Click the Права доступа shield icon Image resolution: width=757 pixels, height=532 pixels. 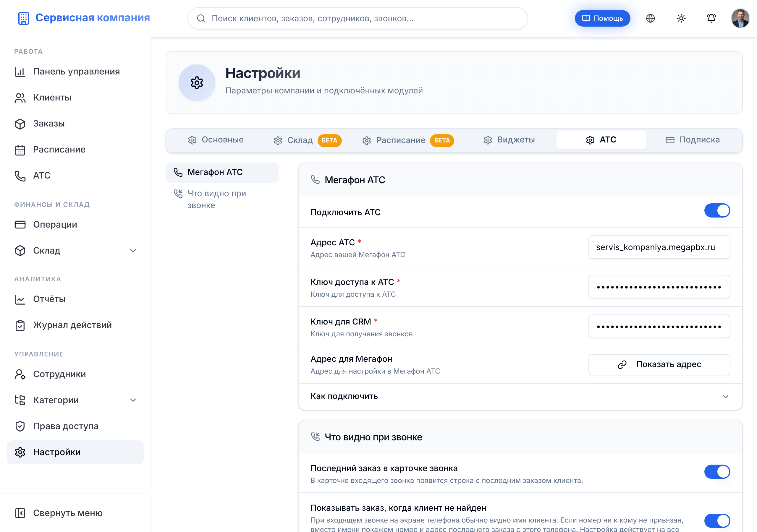20,426
